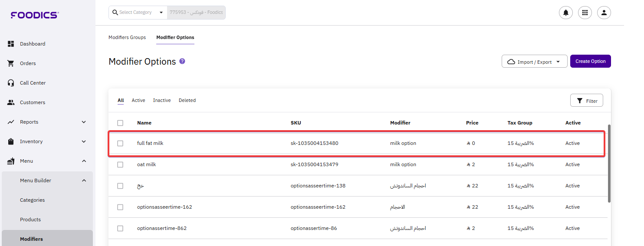Open Categories in the Menu Builder

(32, 200)
